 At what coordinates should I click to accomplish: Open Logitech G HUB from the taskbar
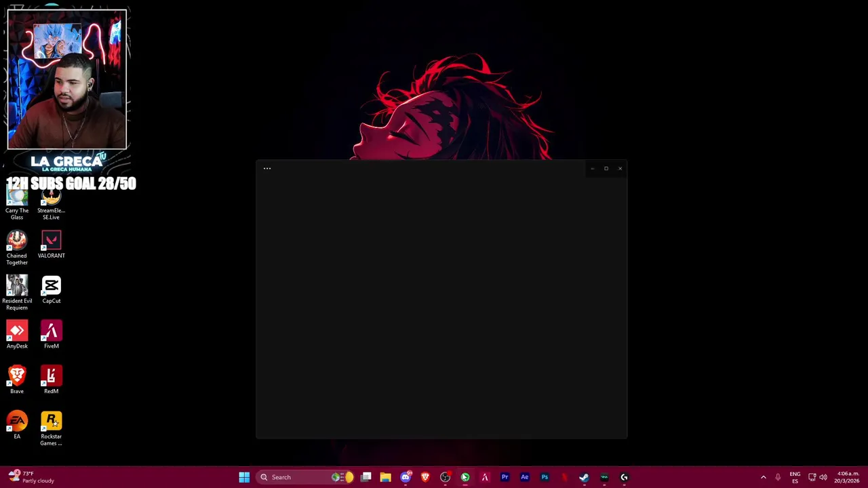pos(624,477)
